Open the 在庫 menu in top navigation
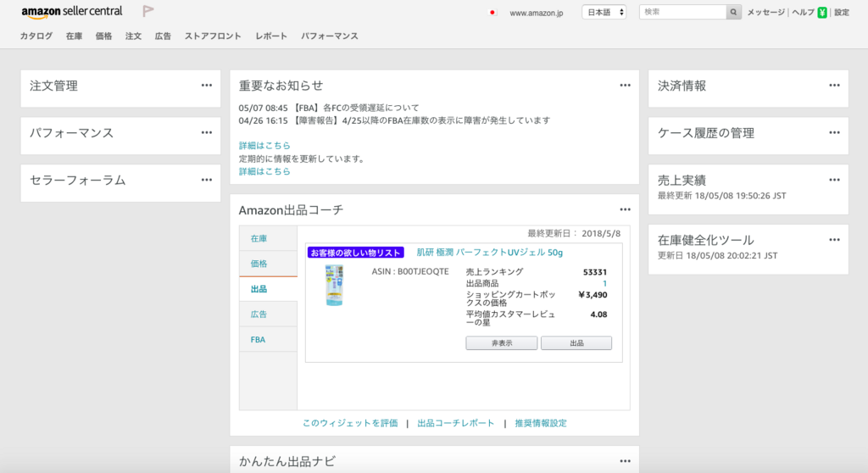Viewport: 868px width, 473px height. (75, 36)
